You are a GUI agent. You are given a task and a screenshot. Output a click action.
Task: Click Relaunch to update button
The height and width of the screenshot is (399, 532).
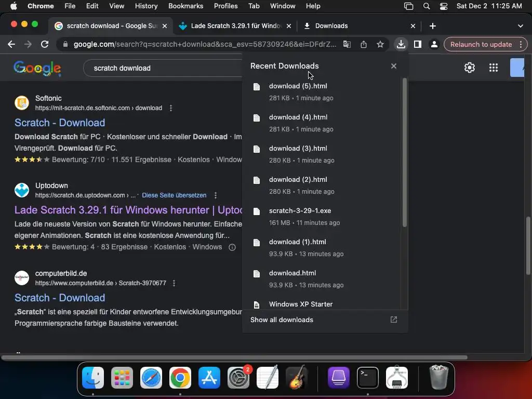(481, 45)
